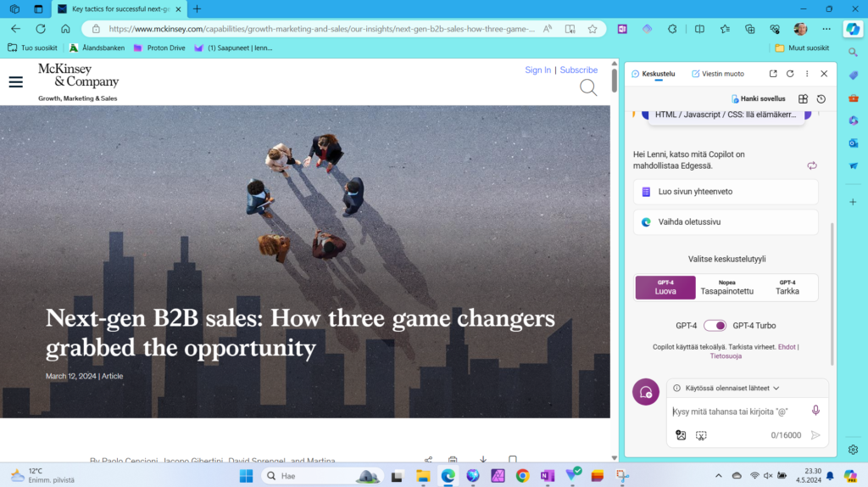Open sidebar search icon

pyautogui.click(x=853, y=52)
